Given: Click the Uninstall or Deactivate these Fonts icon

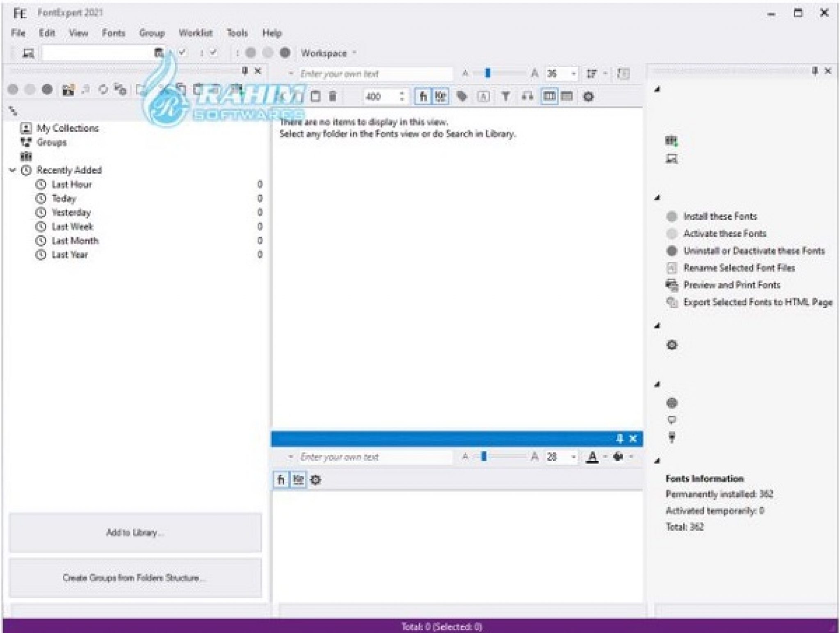Looking at the screenshot, I should pyautogui.click(x=671, y=251).
